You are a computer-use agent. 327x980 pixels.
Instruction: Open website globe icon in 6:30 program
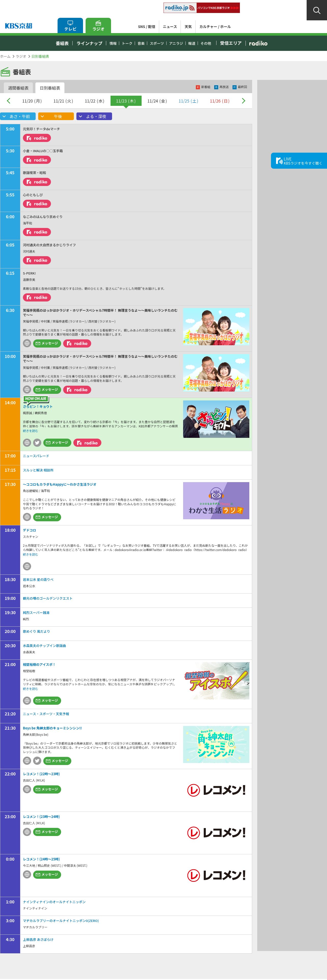pos(27,343)
